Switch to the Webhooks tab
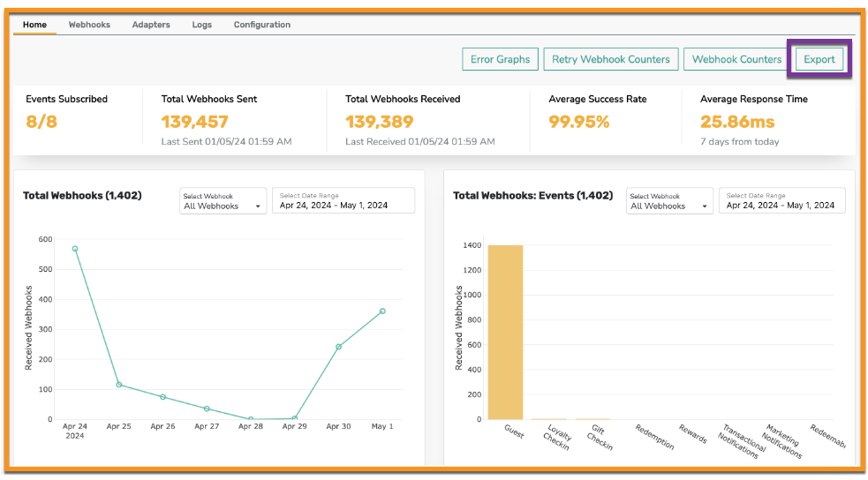The width and height of the screenshot is (868, 480). tap(89, 25)
